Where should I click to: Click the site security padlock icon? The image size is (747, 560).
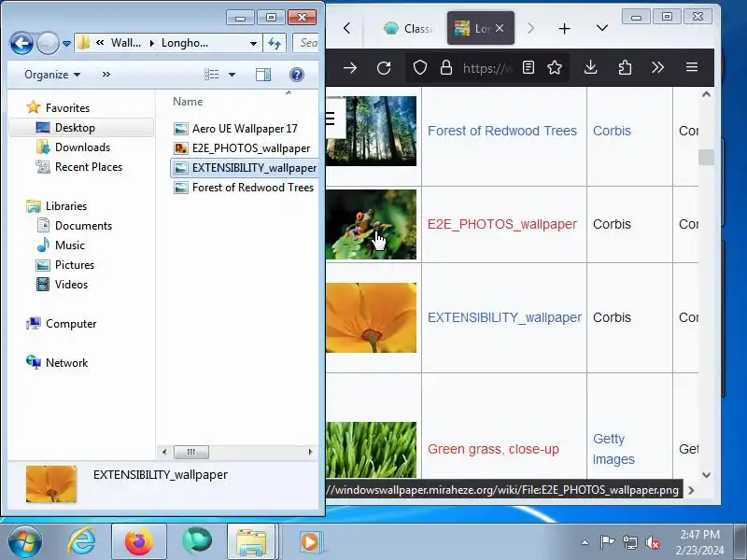(x=446, y=67)
